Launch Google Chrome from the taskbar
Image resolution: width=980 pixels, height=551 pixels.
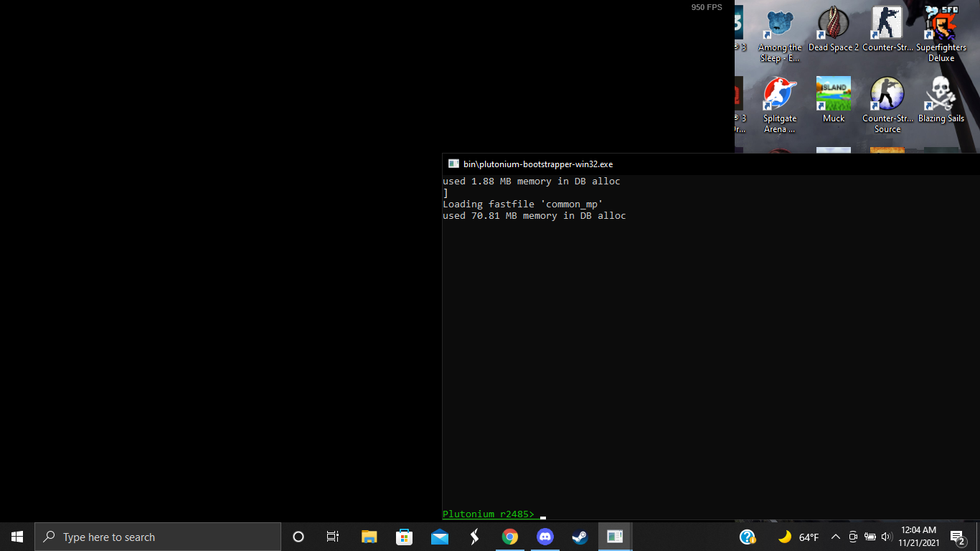pyautogui.click(x=510, y=537)
